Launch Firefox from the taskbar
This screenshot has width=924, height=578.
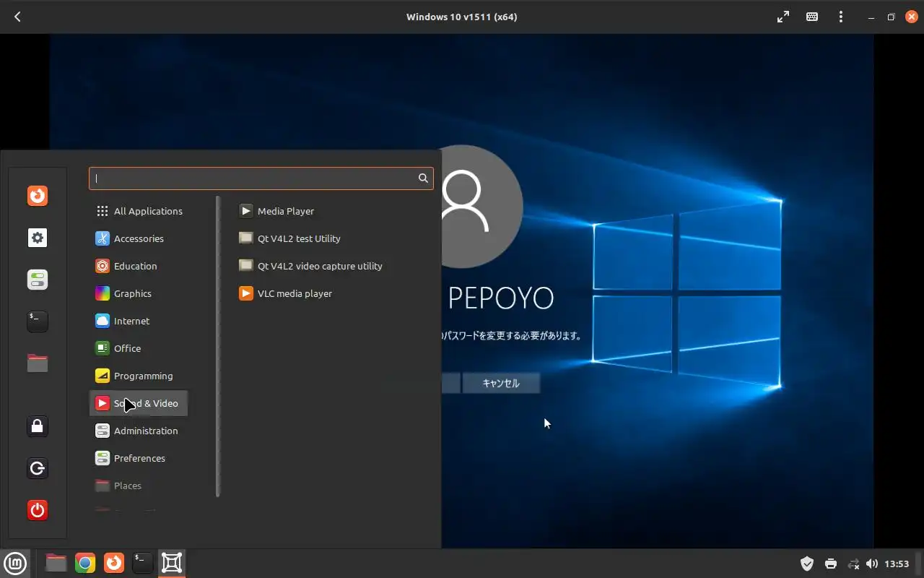pos(114,563)
